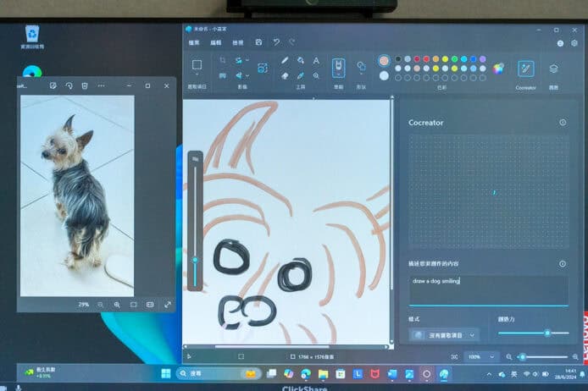
Task: Open the File menu in Paint
Action: tap(194, 41)
